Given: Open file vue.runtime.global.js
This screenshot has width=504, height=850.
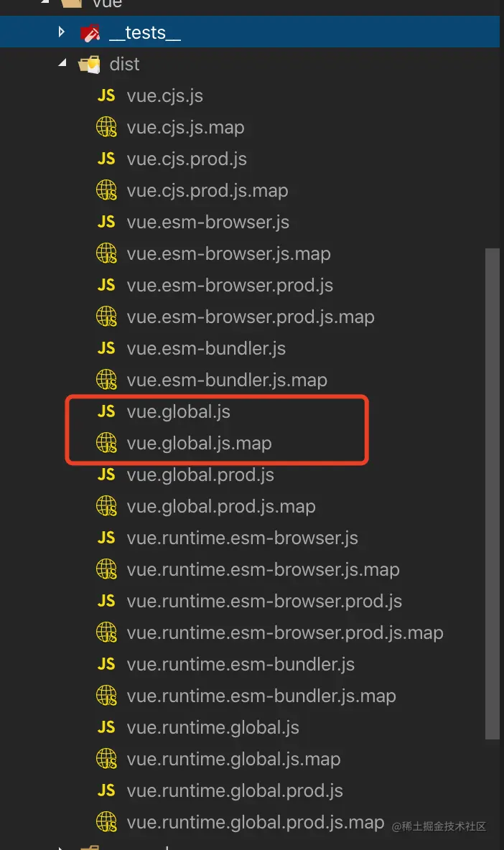Looking at the screenshot, I should pyautogui.click(x=213, y=727).
